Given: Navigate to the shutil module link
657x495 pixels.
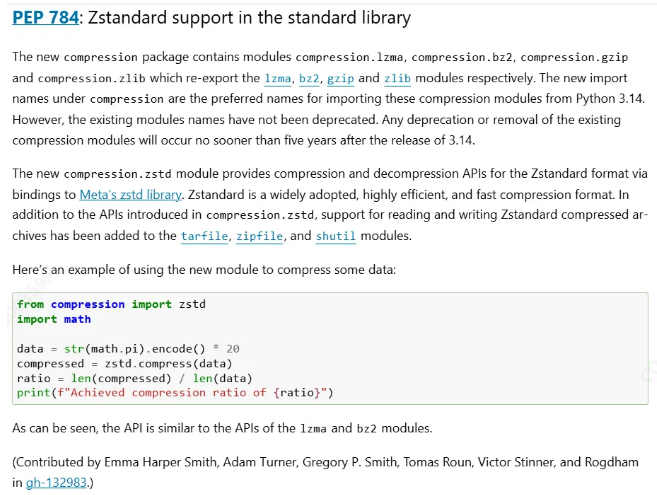Looking at the screenshot, I should click(x=336, y=237).
